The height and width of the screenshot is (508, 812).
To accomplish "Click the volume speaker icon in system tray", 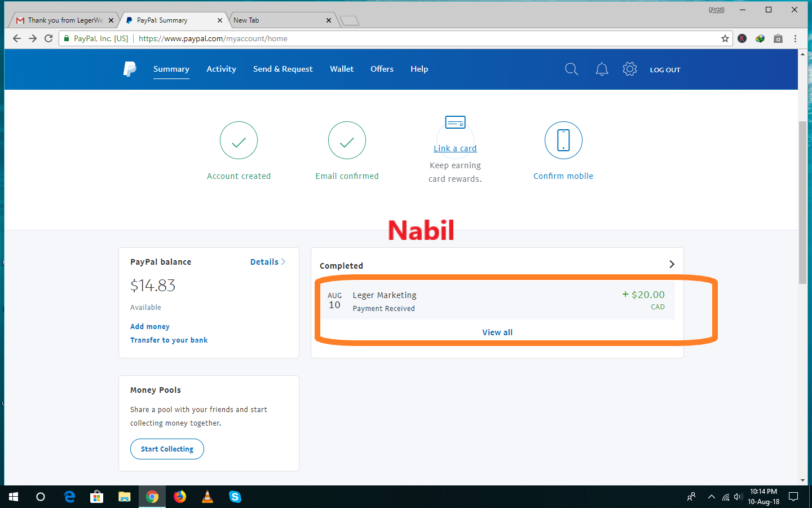I will (738, 497).
